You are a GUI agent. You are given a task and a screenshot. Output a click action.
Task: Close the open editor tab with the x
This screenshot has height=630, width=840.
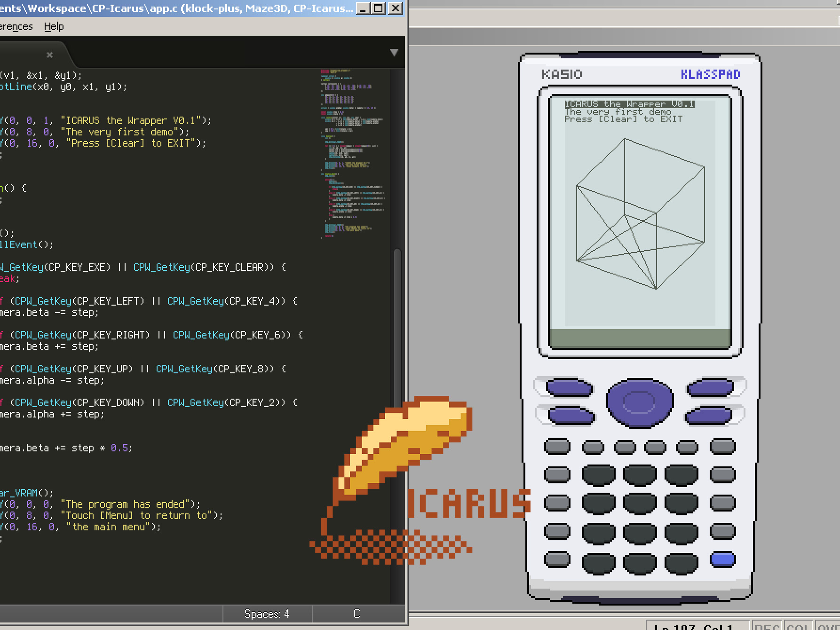click(50, 55)
